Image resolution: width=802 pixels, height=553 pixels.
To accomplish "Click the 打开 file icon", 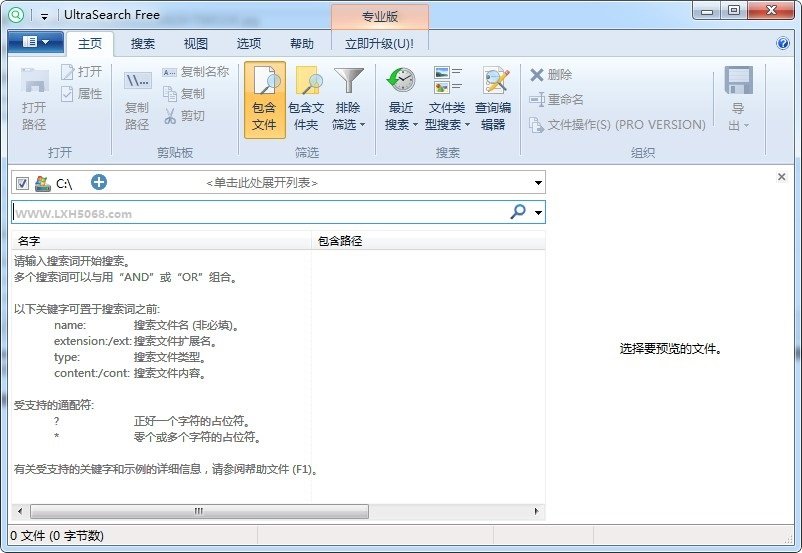I will pyautogui.click(x=67, y=72).
